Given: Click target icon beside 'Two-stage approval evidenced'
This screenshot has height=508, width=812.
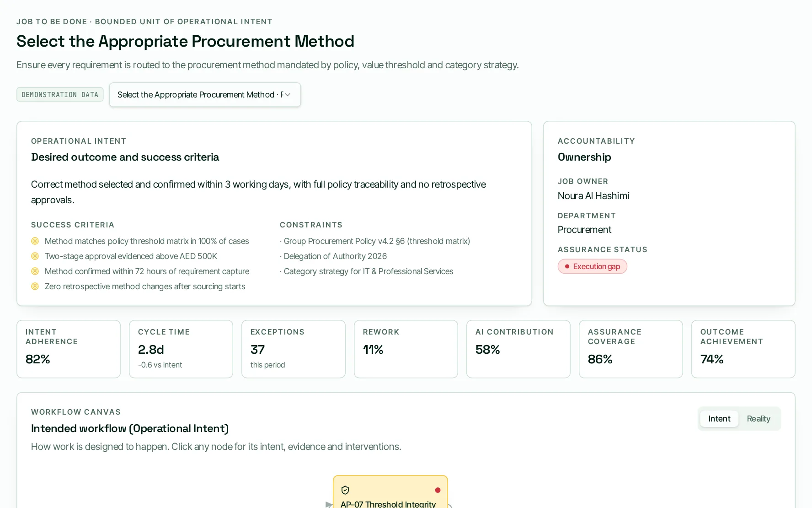Looking at the screenshot, I should (x=35, y=256).
